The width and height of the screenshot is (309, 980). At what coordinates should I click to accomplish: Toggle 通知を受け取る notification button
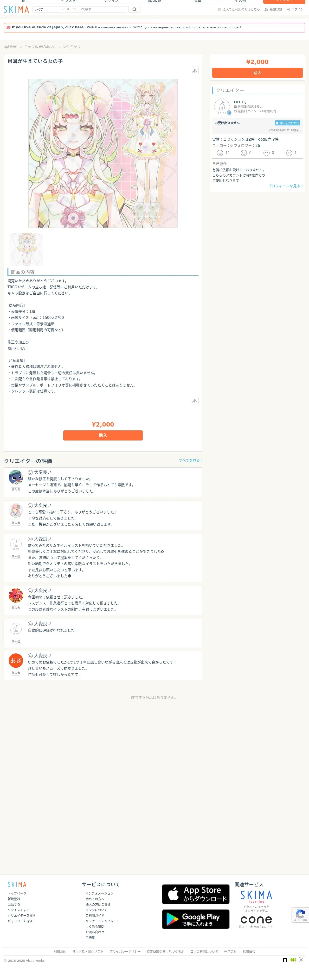coord(288,123)
